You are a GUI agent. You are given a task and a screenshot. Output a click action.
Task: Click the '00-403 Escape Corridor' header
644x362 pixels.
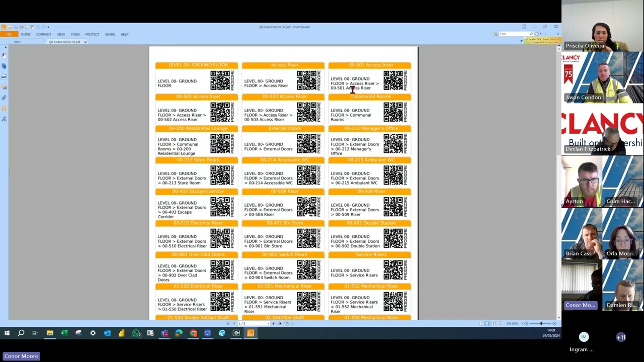point(198,192)
